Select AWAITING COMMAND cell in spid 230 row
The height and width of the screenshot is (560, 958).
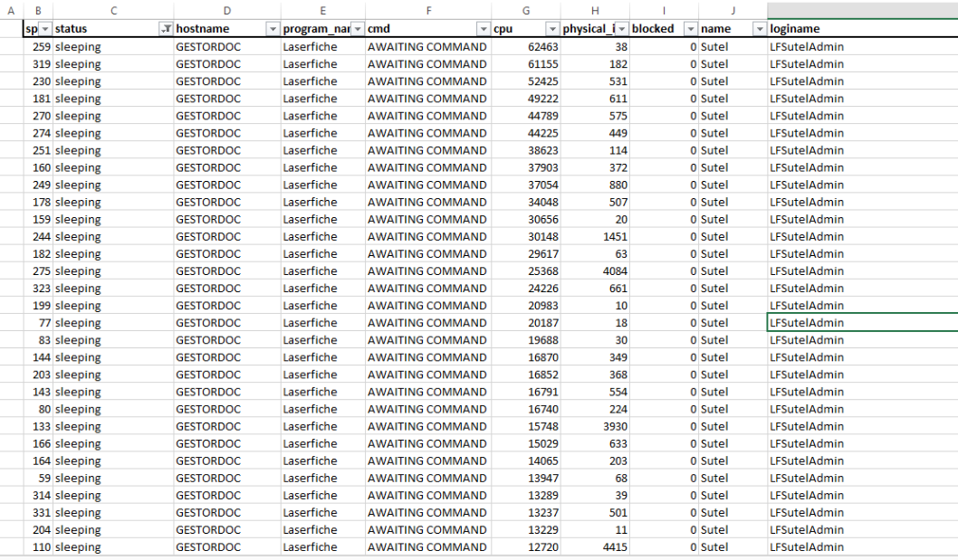pos(429,81)
